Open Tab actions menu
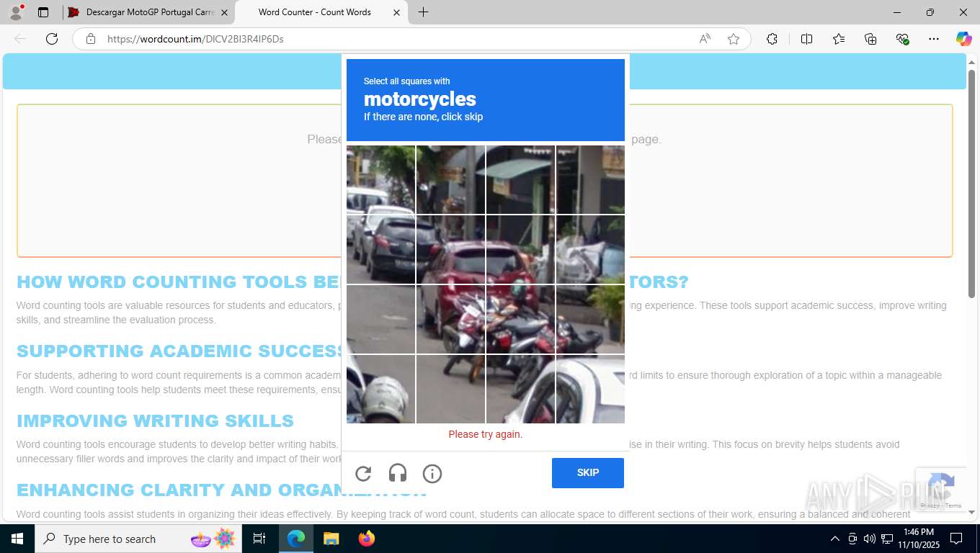The image size is (980, 553). 43,12
